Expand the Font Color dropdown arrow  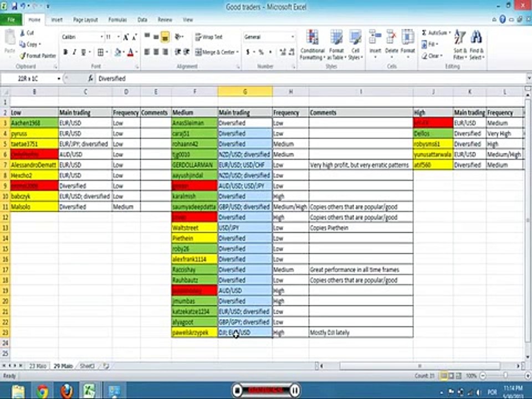tap(136, 52)
